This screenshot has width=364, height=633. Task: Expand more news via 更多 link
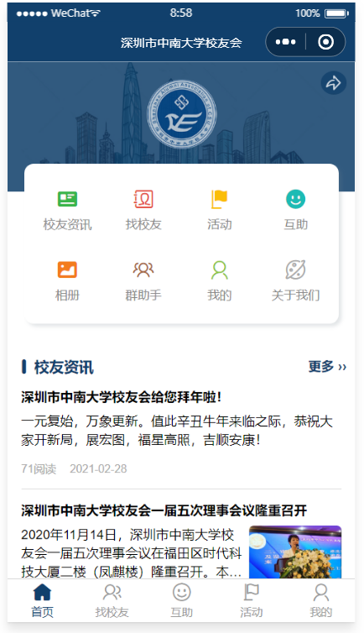click(327, 367)
